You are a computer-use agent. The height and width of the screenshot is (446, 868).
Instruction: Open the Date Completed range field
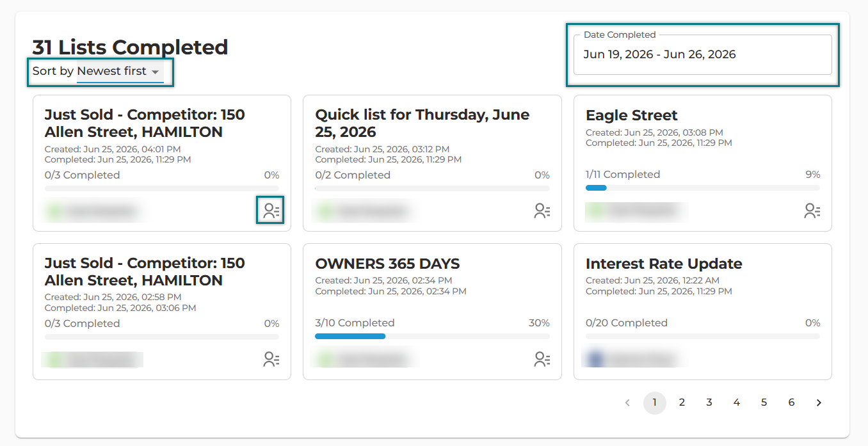(x=703, y=54)
